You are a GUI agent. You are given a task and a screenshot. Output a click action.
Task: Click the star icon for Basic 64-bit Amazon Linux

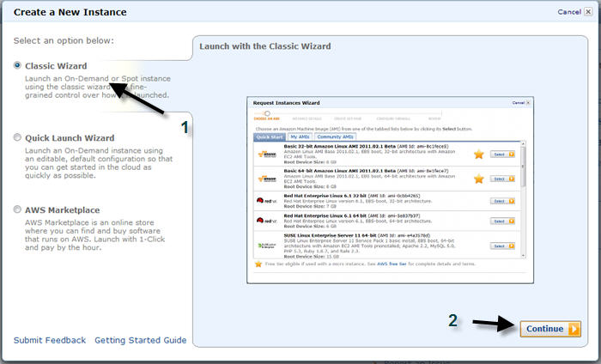pyautogui.click(x=479, y=179)
